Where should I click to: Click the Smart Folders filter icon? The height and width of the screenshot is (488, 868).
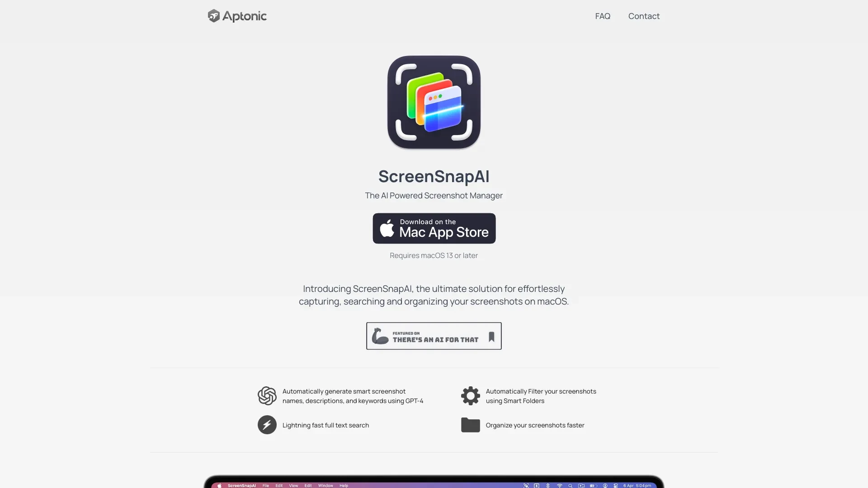[470, 396]
